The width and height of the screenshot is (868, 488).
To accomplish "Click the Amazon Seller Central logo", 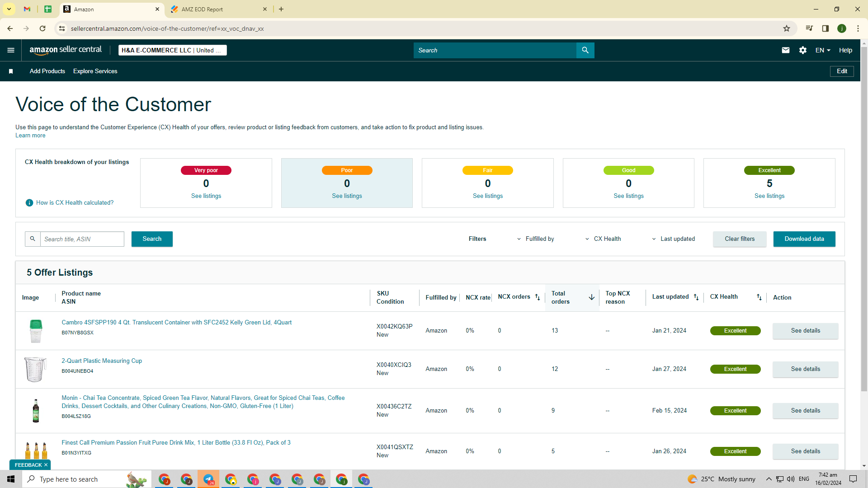I will pyautogui.click(x=66, y=50).
